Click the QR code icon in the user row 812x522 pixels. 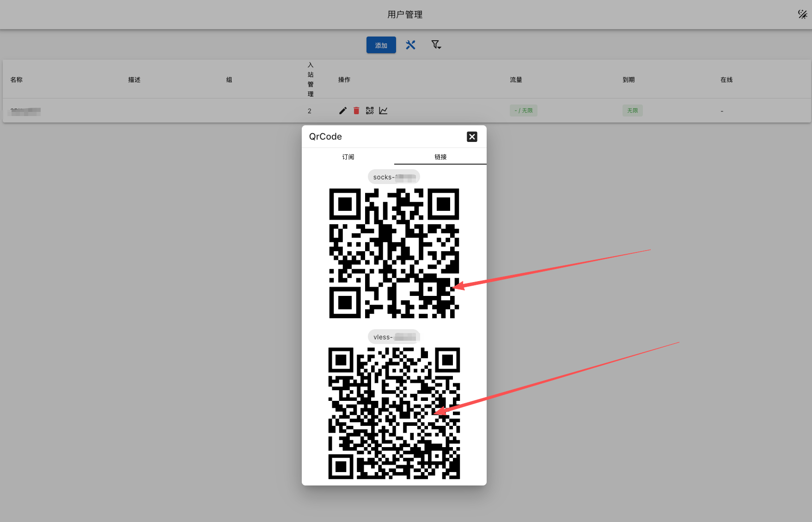tap(370, 111)
